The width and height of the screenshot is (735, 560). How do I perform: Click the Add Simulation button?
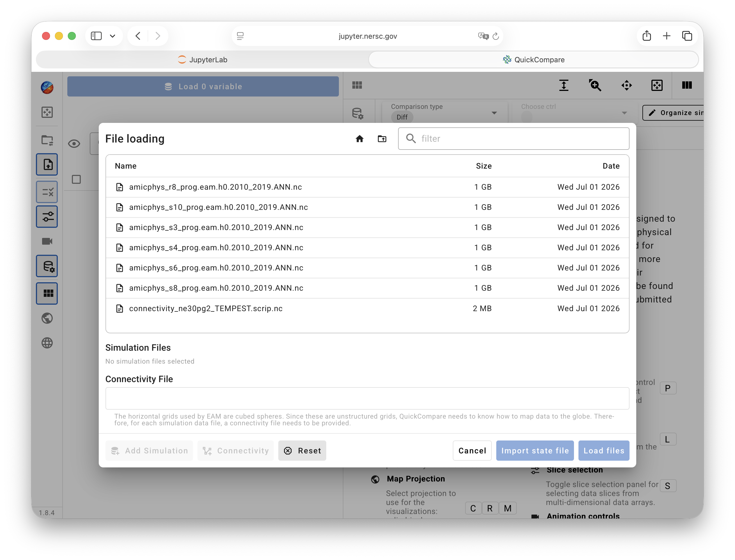coord(149,451)
